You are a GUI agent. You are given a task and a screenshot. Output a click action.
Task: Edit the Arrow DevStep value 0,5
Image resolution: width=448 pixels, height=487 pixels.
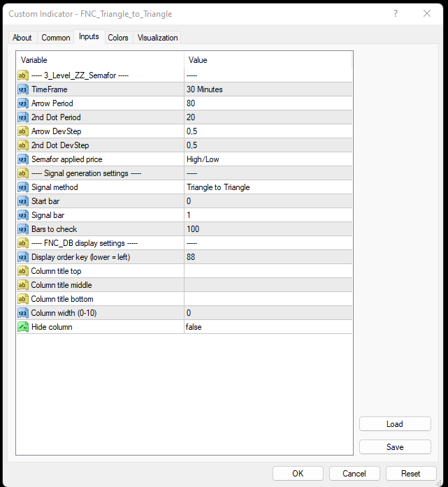pyautogui.click(x=268, y=131)
